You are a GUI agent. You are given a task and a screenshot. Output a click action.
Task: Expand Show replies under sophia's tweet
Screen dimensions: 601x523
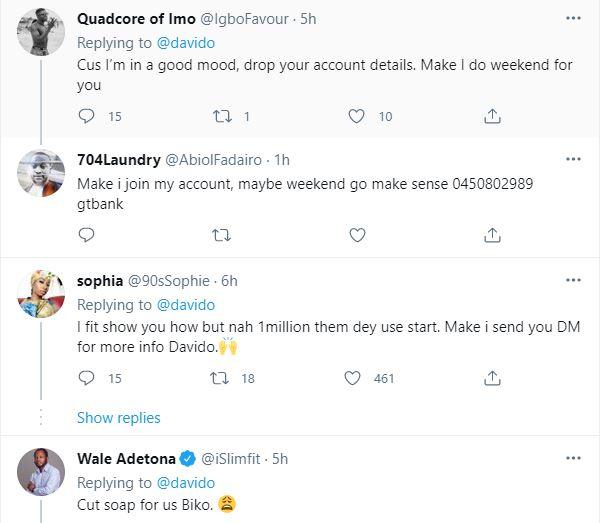tap(118, 417)
